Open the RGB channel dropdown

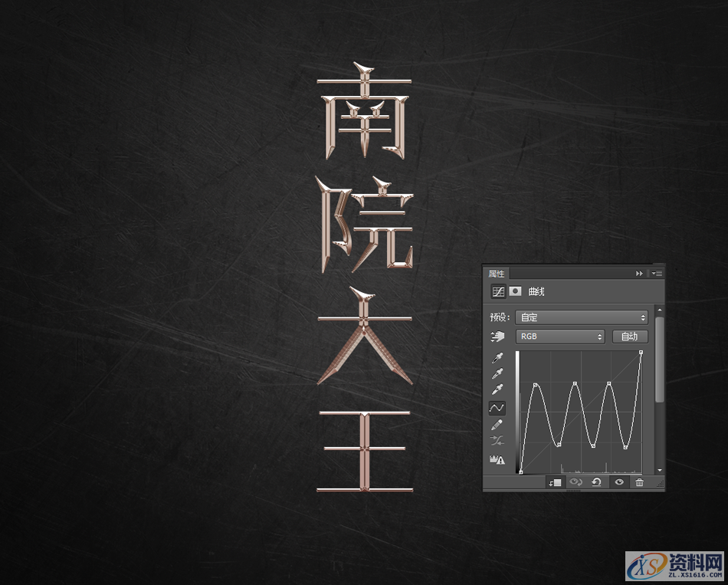(560, 337)
